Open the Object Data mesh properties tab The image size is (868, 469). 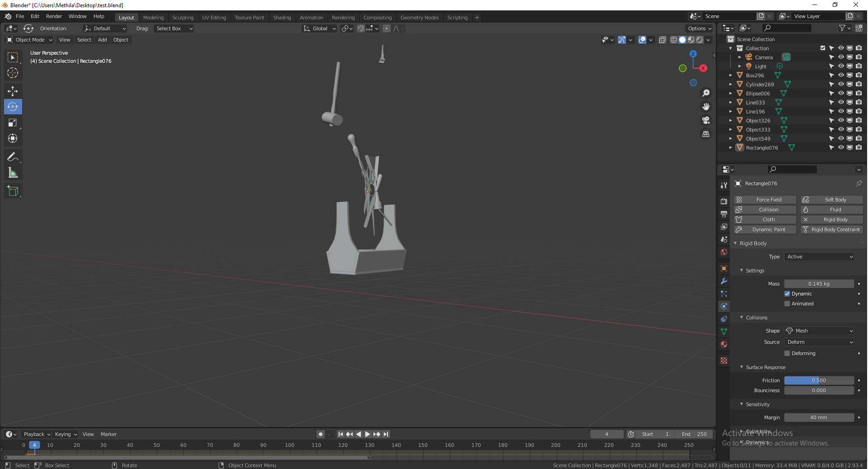(x=724, y=332)
